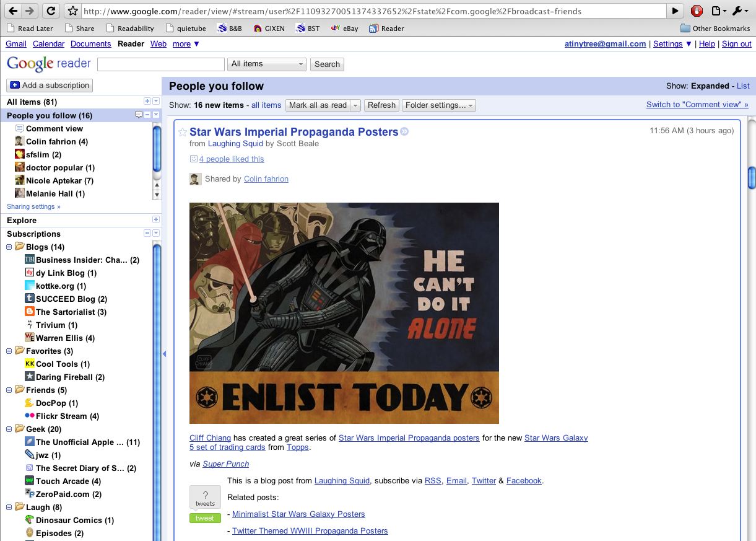Open the browser page menu icon
The height and width of the screenshot is (541, 756).
point(717,11)
